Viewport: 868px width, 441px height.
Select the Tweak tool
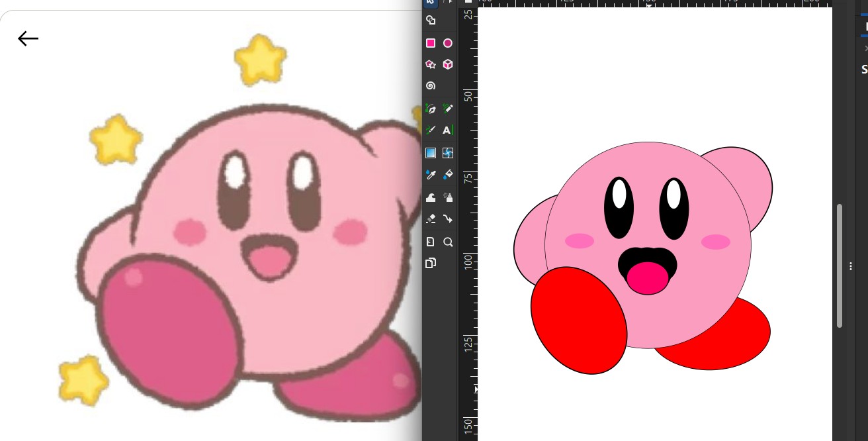pos(431,197)
